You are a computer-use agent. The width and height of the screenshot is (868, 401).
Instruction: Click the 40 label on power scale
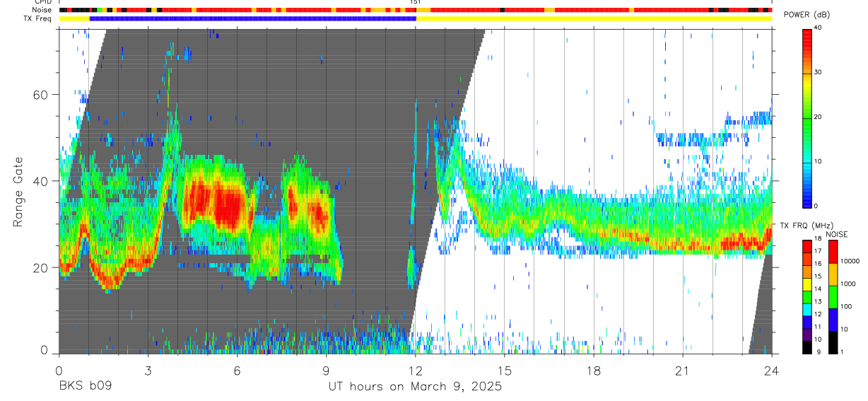819,28
